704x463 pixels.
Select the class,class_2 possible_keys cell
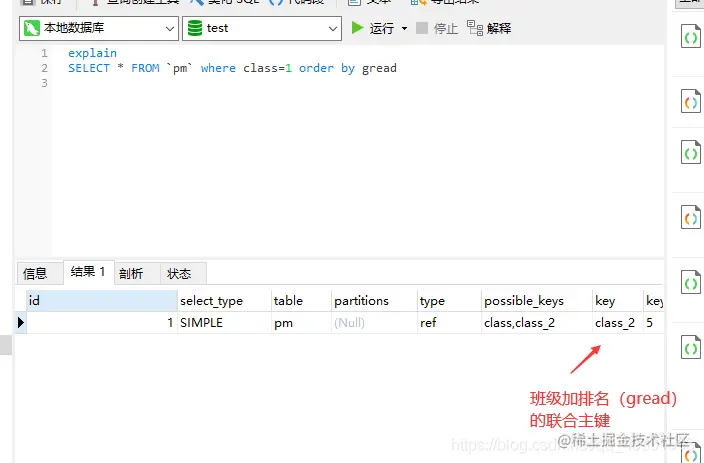coord(537,322)
